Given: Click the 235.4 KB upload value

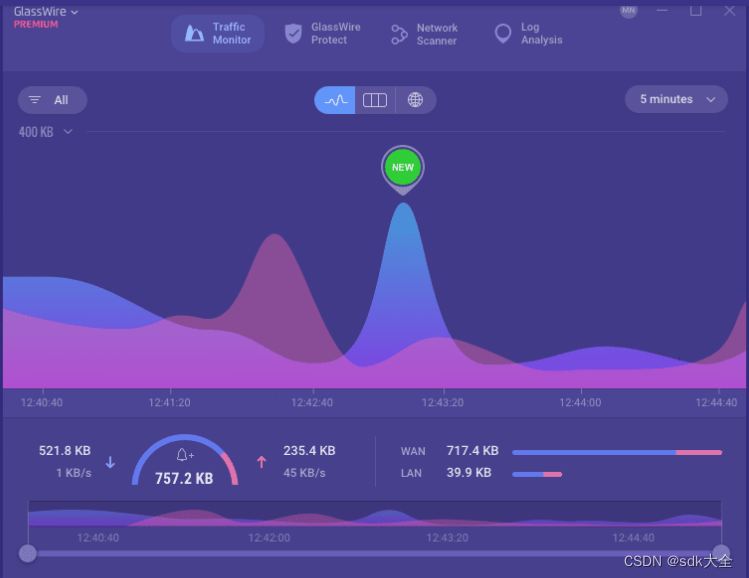Looking at the screenshot, I should click(x=309, y=450).
